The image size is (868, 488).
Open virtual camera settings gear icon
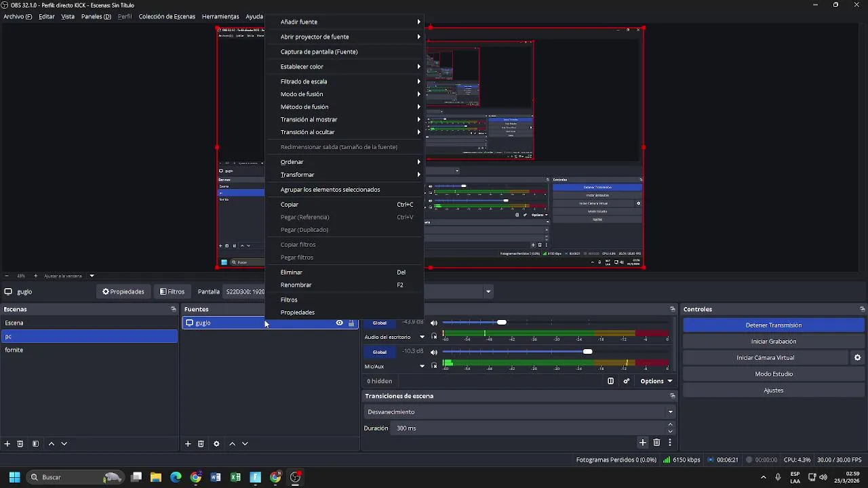(x=857, y=358)
